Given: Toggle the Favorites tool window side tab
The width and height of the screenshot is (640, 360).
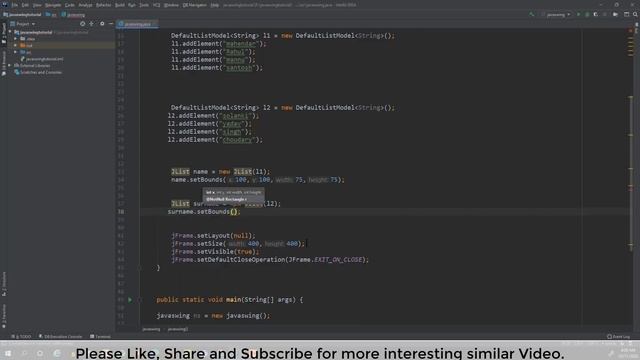Looking at the screenshot, I should (x=4, y=316).
